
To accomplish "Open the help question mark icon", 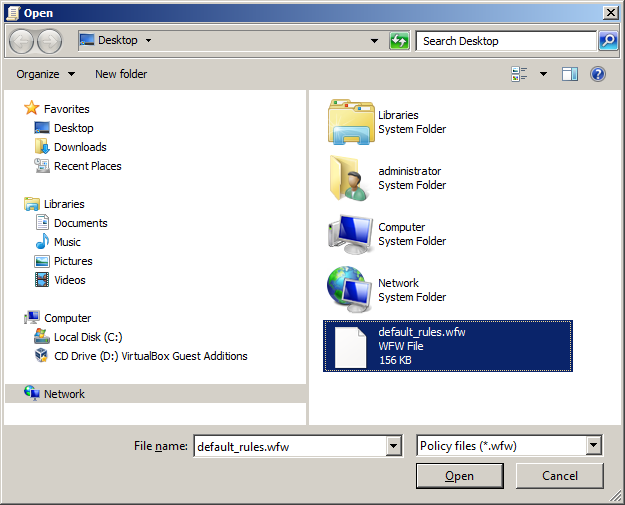I will (x=597, y=74).
